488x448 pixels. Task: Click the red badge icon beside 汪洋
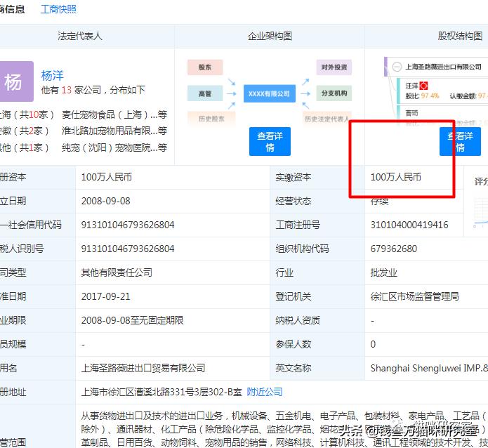(424, 86)
